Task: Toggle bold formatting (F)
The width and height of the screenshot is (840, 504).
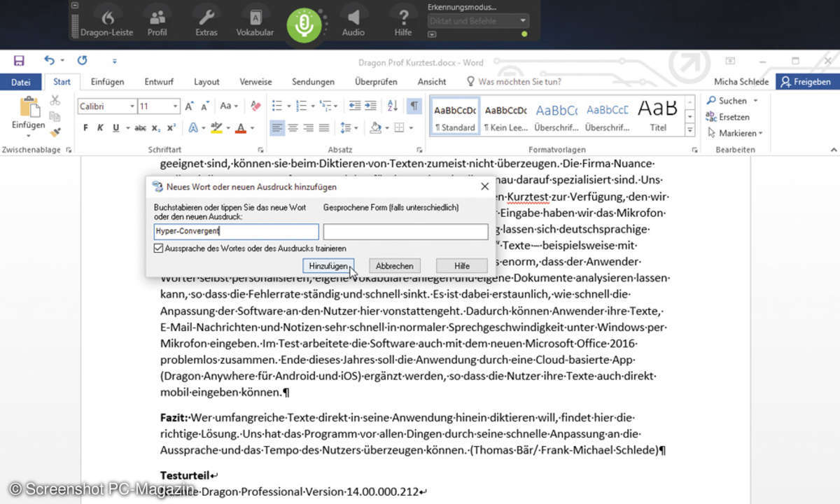Action: click(85, 128)
